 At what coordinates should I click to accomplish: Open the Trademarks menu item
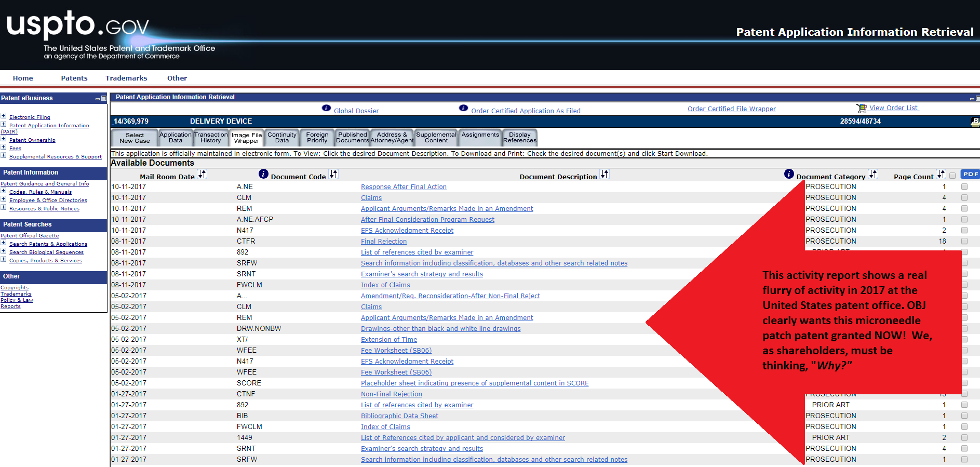click(x=126, y=78)
